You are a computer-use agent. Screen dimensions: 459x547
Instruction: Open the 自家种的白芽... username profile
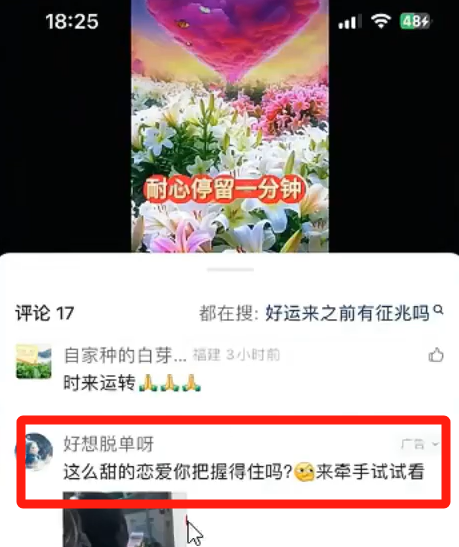click(x=125, y=355)
